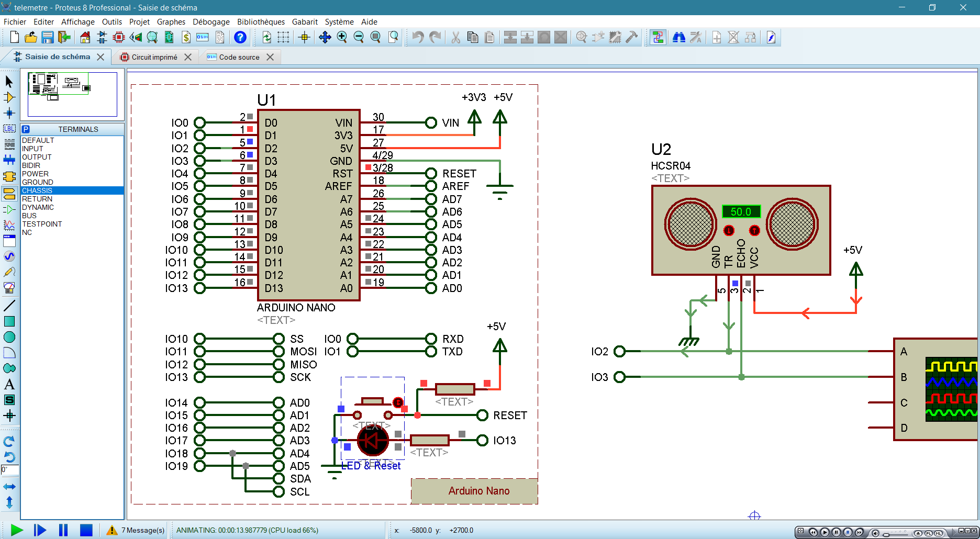Open Property Assignment Tool wrench icon
This screenshot has width=980, height=539.
click(x=696, y=37)
